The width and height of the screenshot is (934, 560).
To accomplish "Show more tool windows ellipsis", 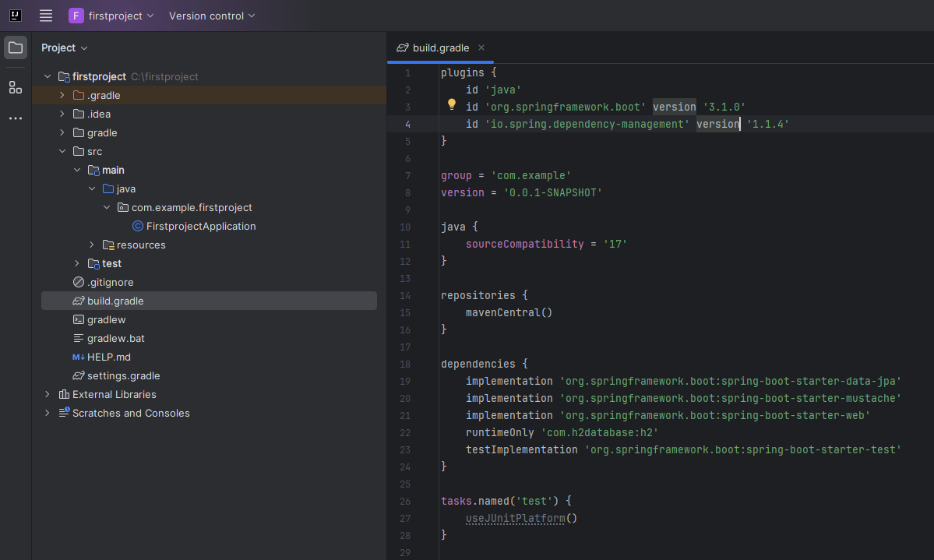I will coord(16,118).
